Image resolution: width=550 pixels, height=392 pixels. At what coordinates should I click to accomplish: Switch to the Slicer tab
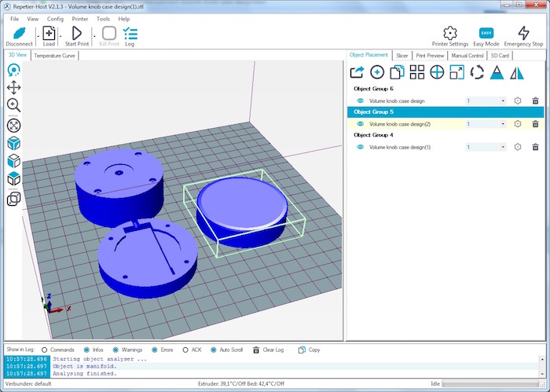[x=402, y=56]
